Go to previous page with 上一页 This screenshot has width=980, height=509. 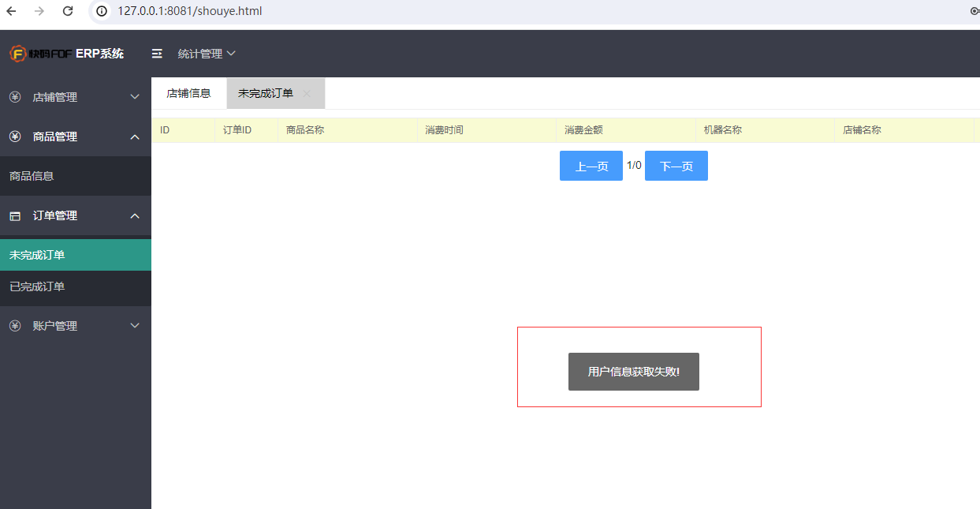591,166
